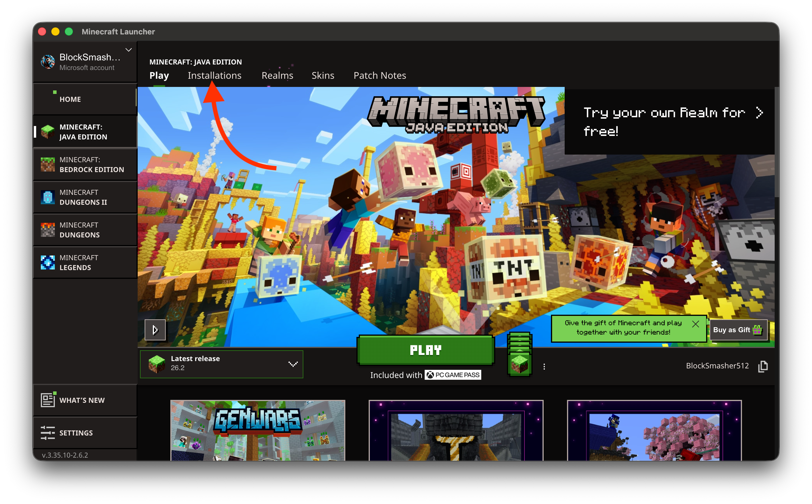This screenshot has height=504, width=812.
Task: Open three-dot more options menu
Action: [x=544, y=367]
